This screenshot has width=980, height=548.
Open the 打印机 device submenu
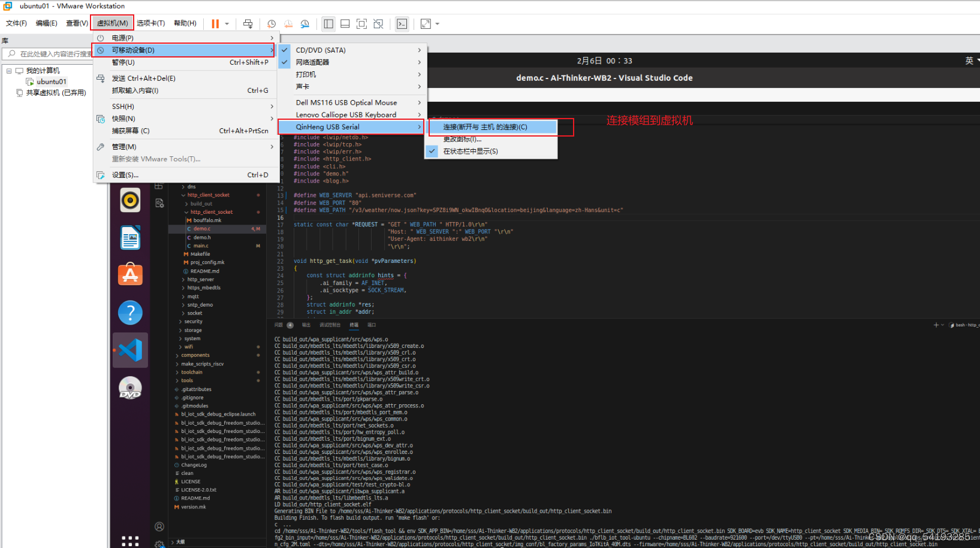pyautogui.click(x=351, y=74)
